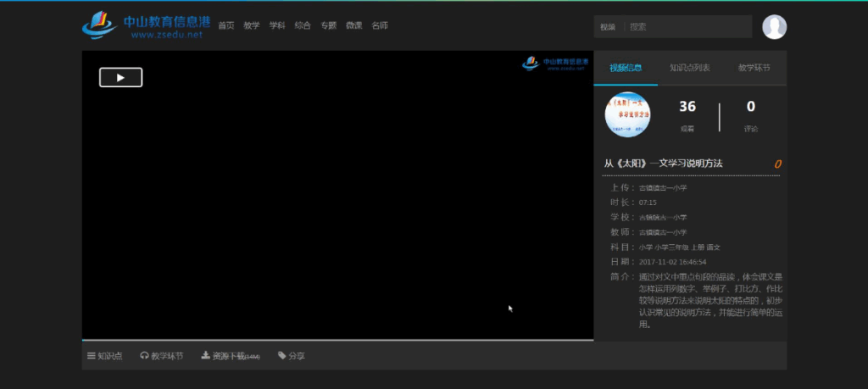
Task: Open the 视频 search type dropdown
Action: 608,27
